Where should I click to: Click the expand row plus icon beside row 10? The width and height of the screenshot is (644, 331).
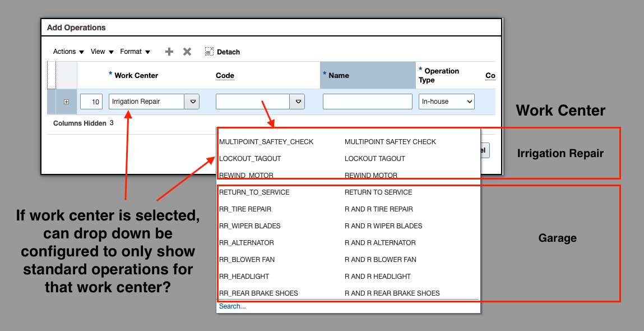point(66,102)
